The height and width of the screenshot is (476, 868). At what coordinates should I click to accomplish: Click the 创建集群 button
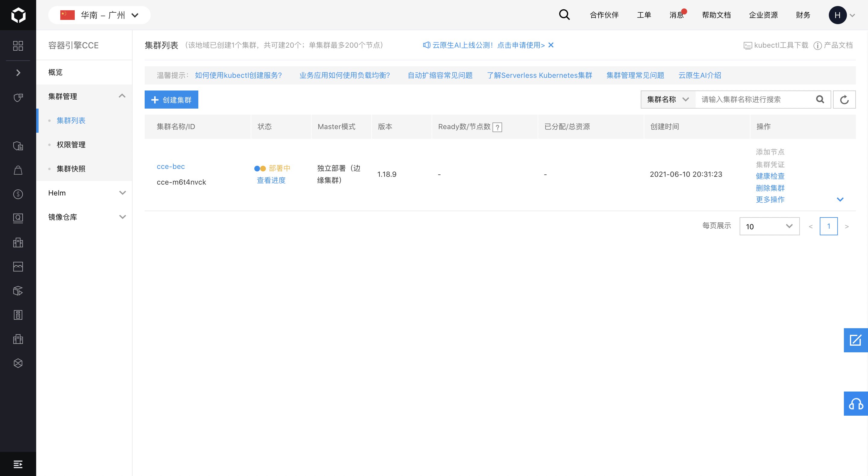click(171, 100)
